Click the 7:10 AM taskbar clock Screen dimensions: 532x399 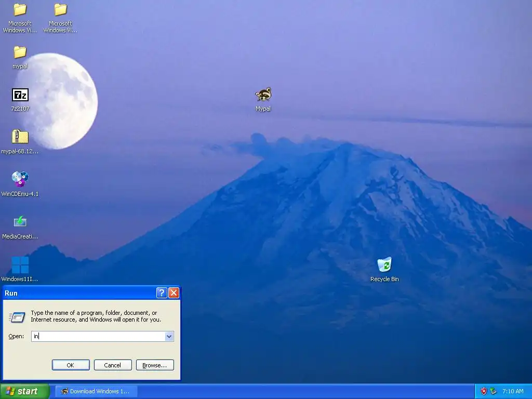coord(513,391)
